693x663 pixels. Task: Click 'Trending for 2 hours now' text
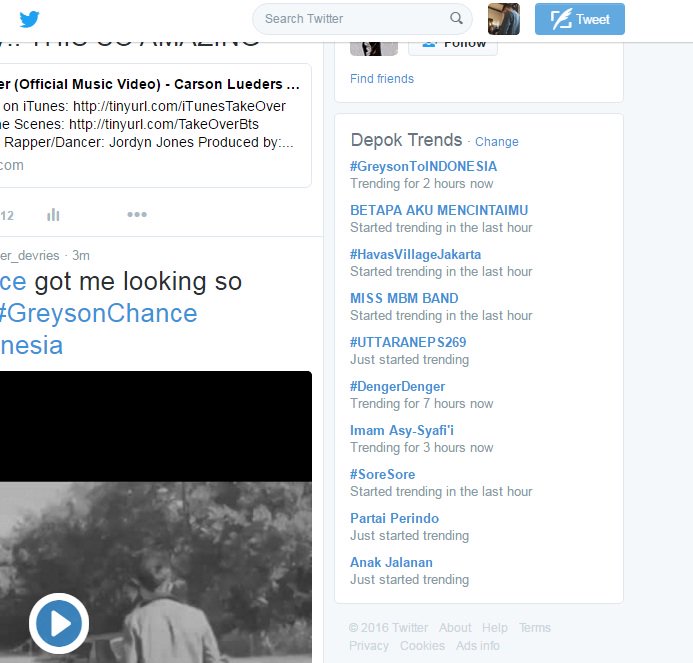click(x=422, y=183)
